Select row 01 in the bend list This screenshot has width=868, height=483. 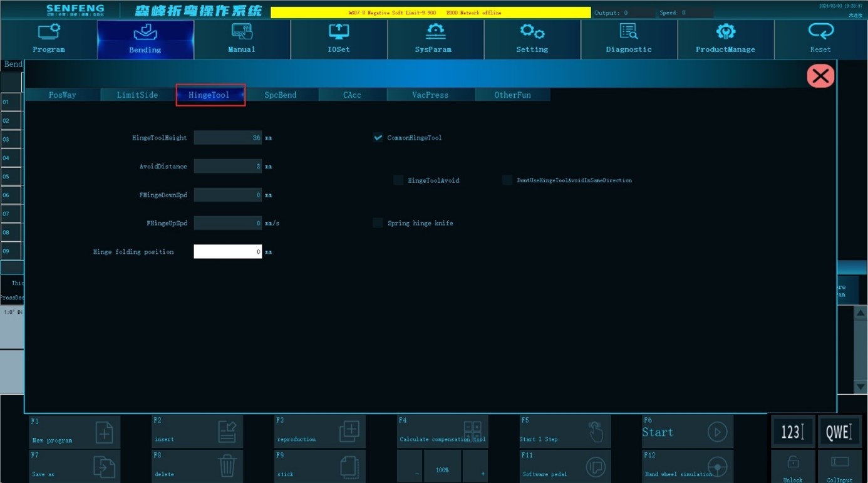click(11, 102)
